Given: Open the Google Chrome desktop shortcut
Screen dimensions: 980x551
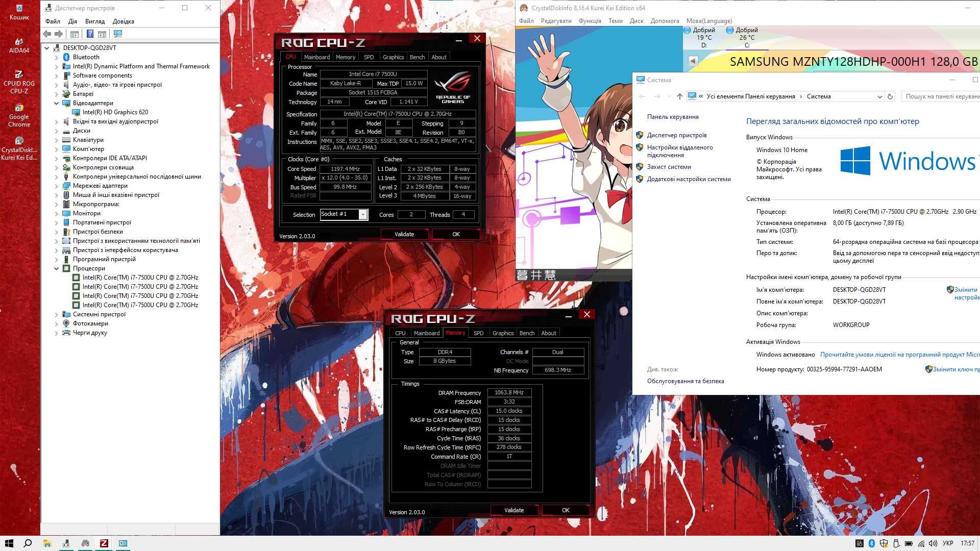Looking at the screenshot, I should pos(19,115).
